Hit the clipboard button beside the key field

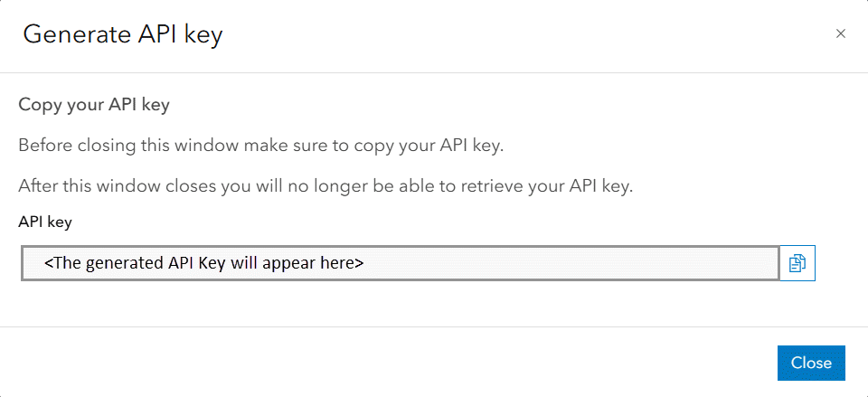(x=797, y=263)
